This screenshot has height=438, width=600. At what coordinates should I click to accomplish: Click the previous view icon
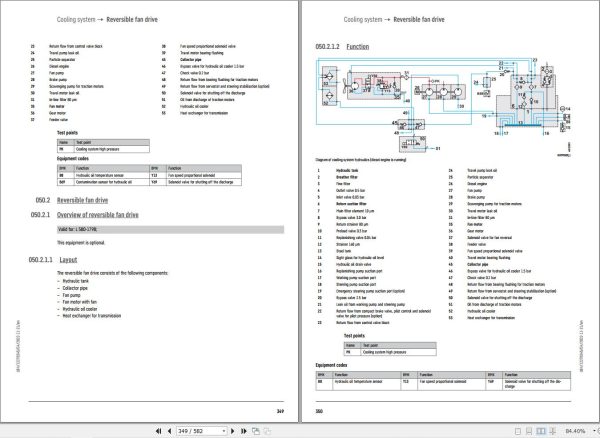[x=256, y=431]
